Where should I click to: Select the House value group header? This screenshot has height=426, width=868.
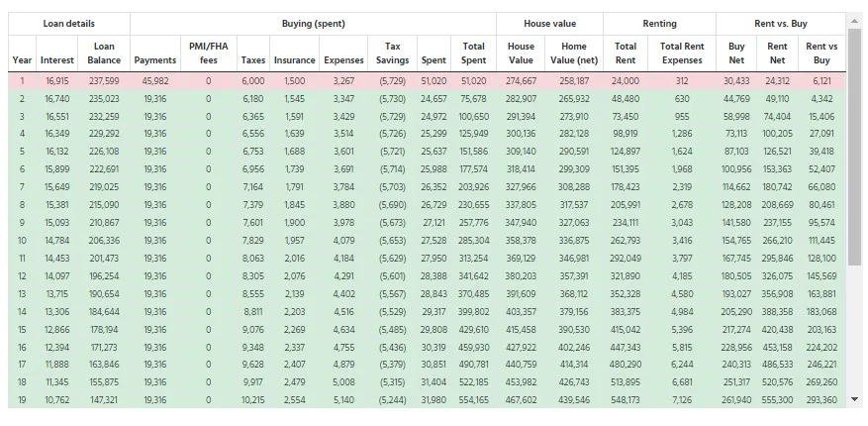[549, 23]
